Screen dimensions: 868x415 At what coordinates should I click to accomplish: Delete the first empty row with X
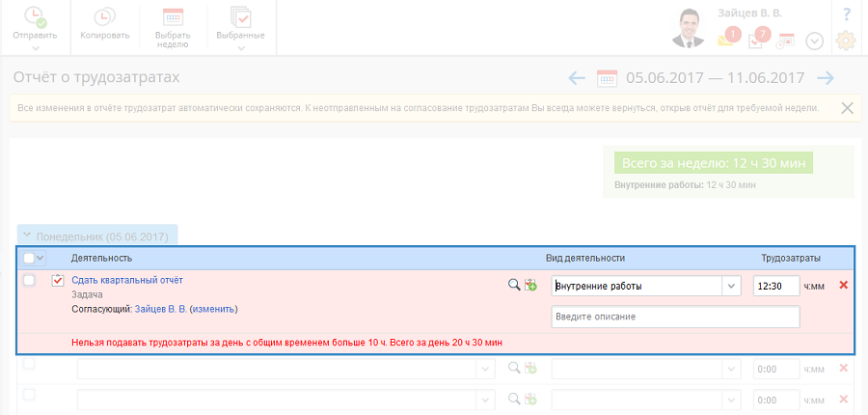[844, 368]
